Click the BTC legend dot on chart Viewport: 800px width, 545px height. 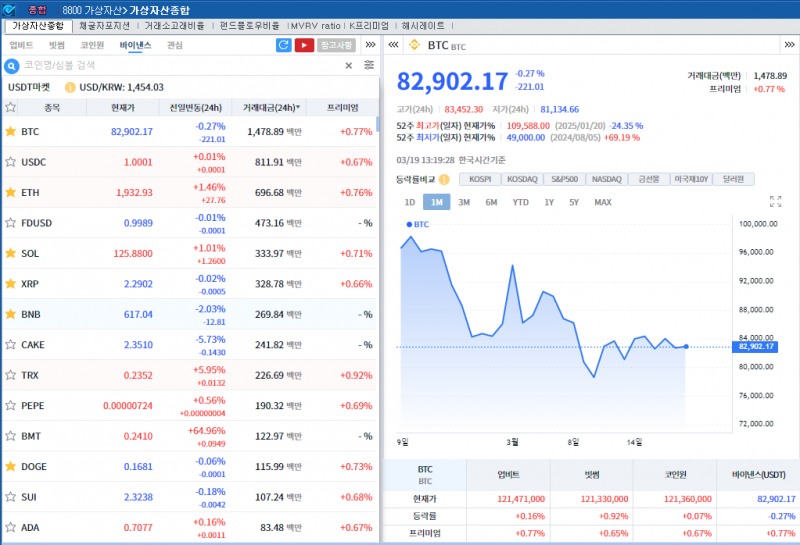(409, 224)
